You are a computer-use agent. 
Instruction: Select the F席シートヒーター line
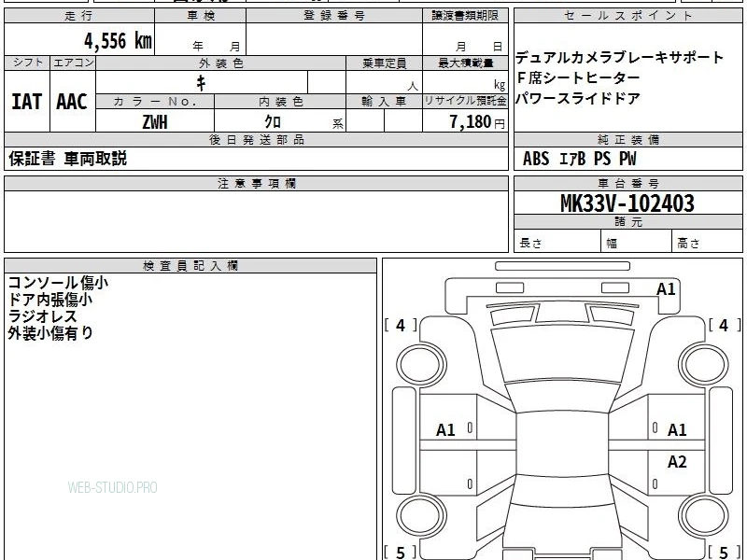pyautogui.click(x=577, y=77)
